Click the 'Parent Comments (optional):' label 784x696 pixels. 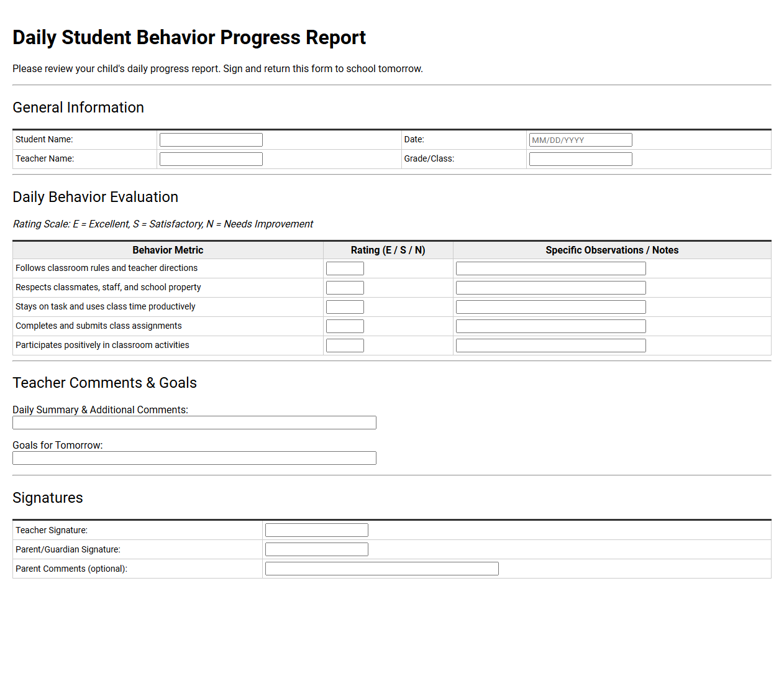[71, 569]
